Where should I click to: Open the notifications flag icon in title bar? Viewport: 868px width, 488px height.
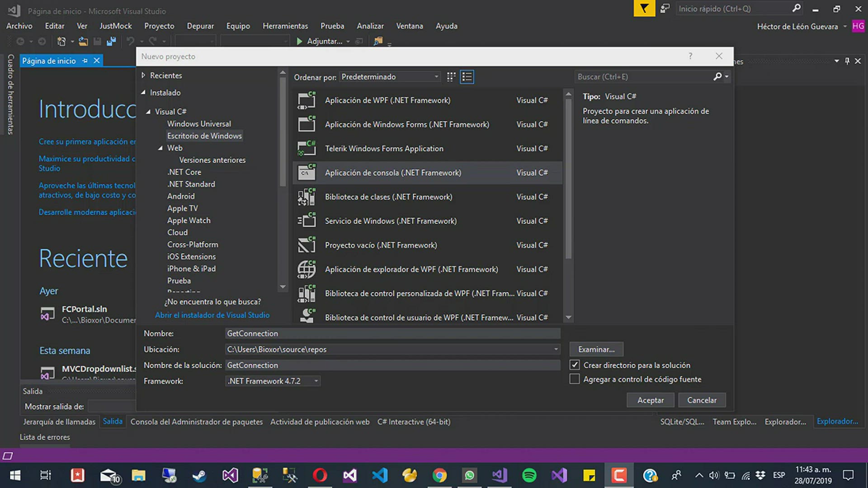644,9
